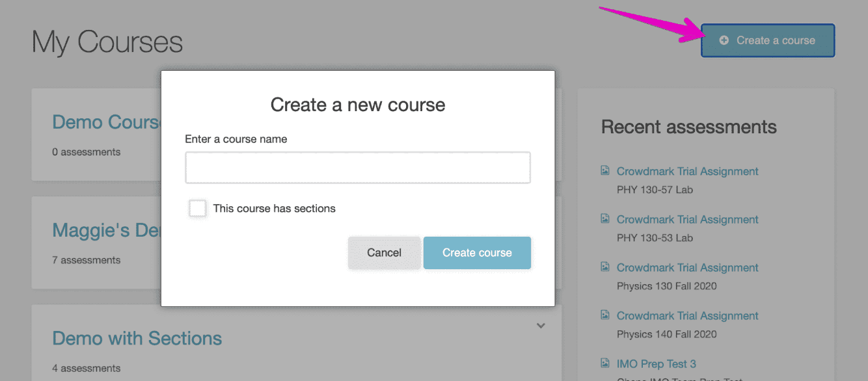
Task: Click the document icon beside the PHY 130-53 Lab assignment
Action: pyautogui.click(x=605, y=219)
